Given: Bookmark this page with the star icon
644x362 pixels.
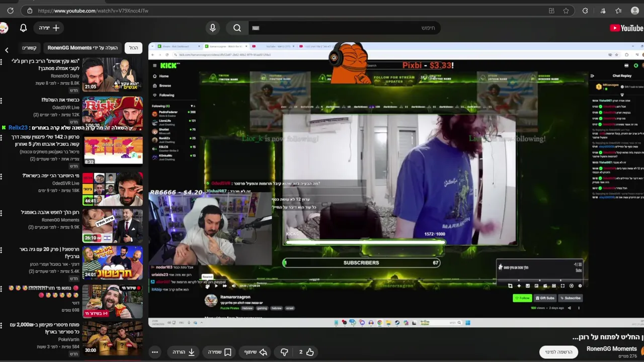Looking at the screenshot, I should [566, 11].
